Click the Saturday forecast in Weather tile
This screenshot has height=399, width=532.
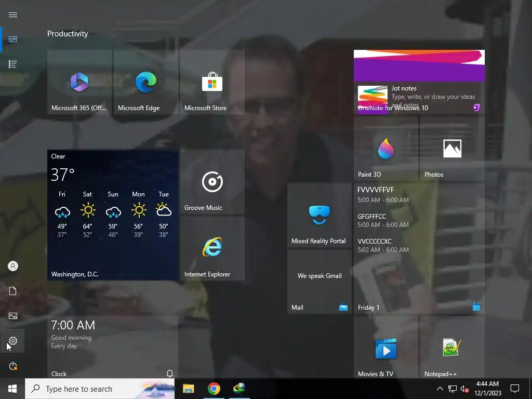87,214
